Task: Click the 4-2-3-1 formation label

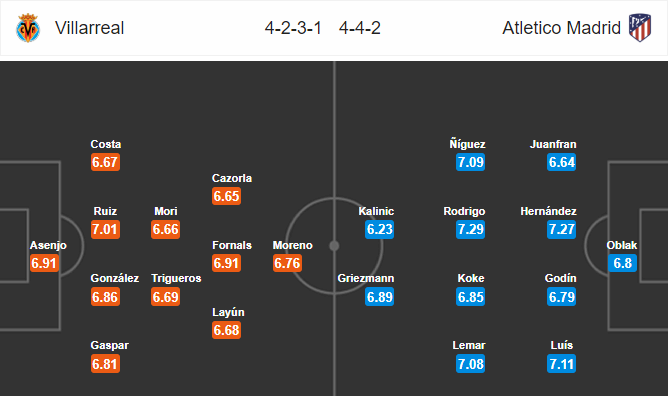Action: pyautogui.click(x=293, y=28)
